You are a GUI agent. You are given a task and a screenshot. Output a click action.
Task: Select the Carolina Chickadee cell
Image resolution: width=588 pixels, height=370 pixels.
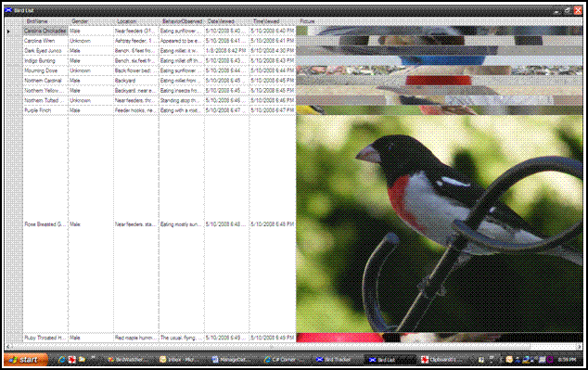(45, 31)
